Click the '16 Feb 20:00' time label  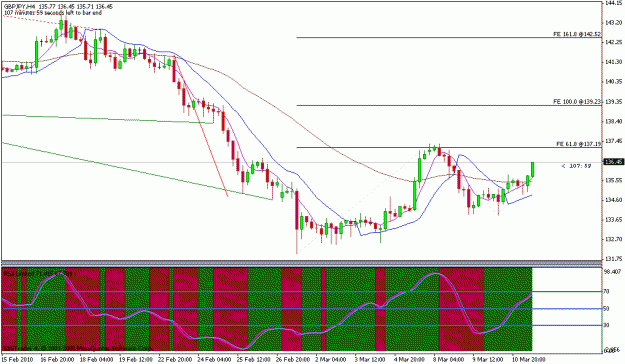[57, 360]
